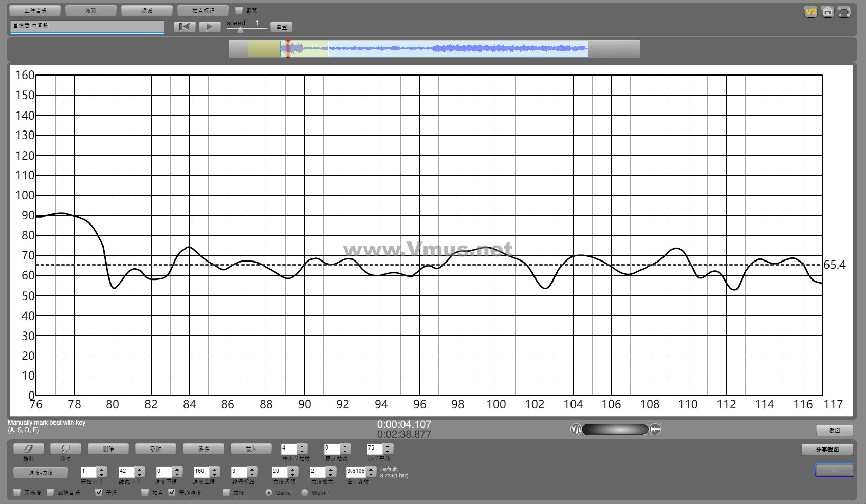Decrease the 速度上限 stepper value
The height and width of the screenshot is (504, 866).
click(x=215, y=474)
